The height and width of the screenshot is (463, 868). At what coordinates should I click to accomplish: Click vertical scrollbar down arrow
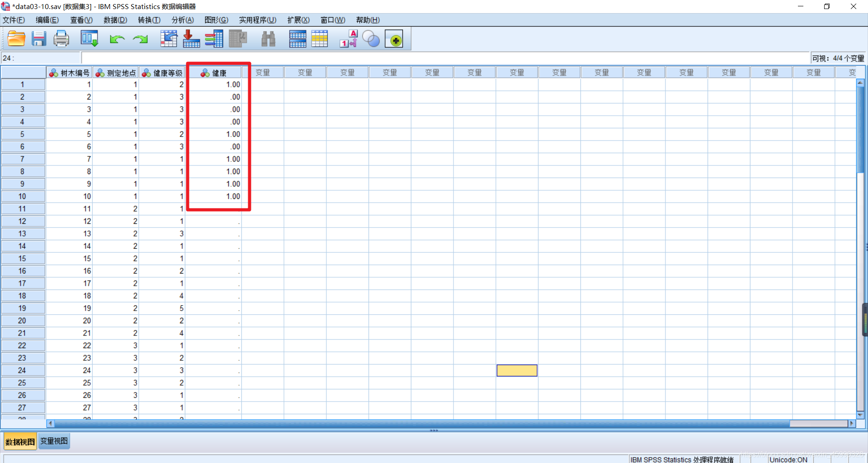(x=860, y=415)
